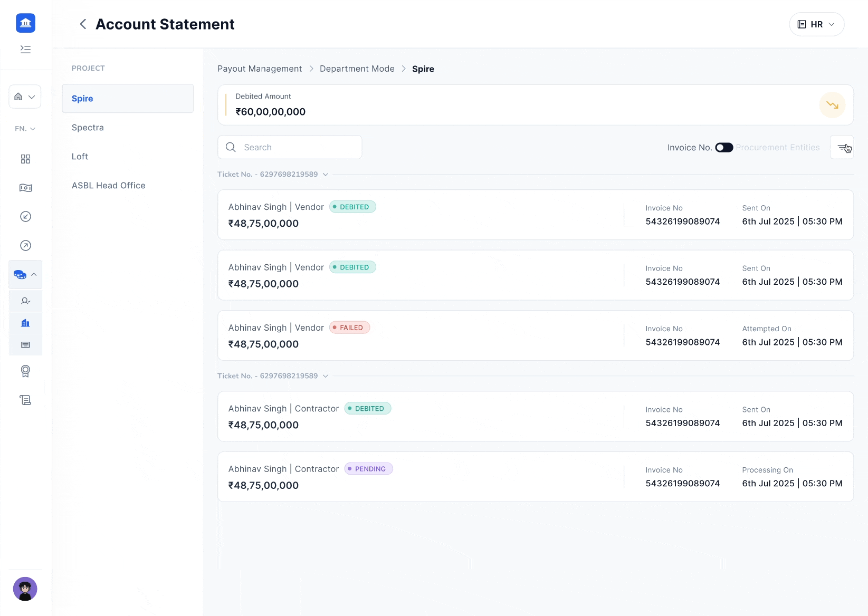Open the FN. dropdown in sidebar
The width and height of the screenshot is (868, 616).
tap(25, 129)
